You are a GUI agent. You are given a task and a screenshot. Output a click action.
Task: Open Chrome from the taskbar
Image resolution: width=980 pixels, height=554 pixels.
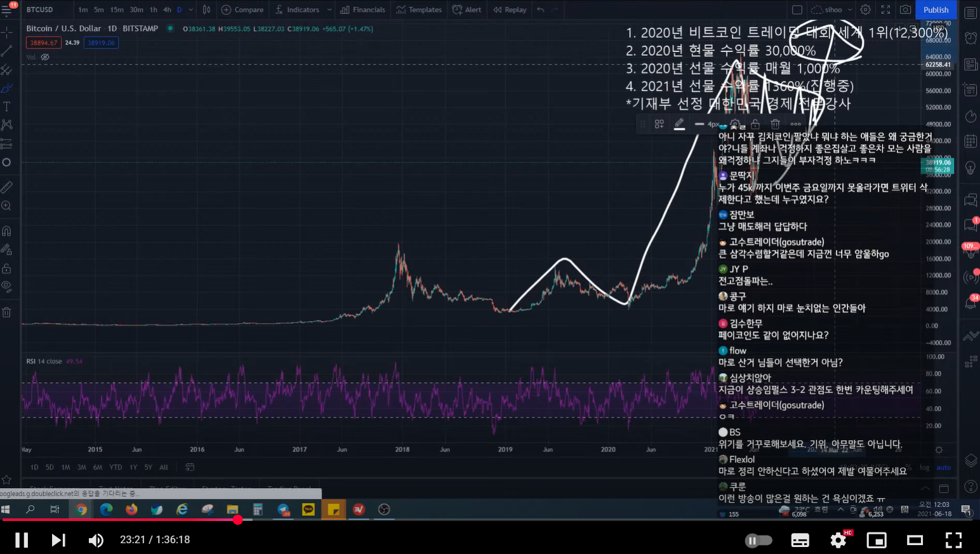[81, 510]
